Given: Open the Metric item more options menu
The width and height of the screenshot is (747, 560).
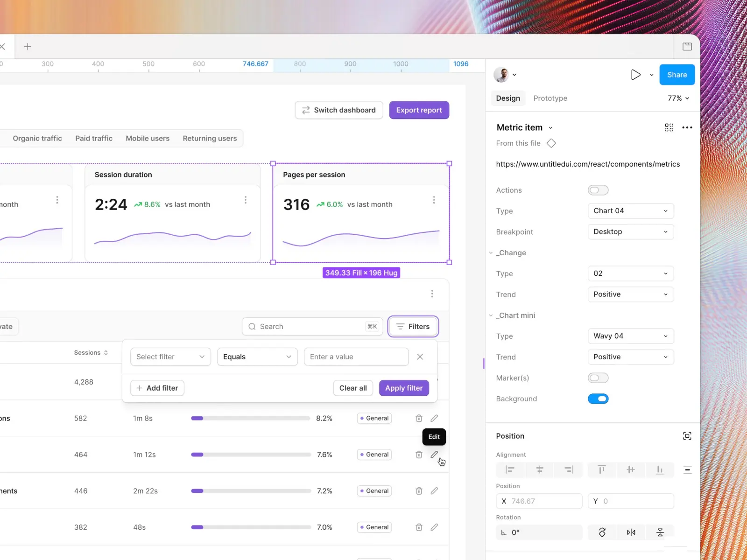Looking at the screenshot, I should (687, 127).
